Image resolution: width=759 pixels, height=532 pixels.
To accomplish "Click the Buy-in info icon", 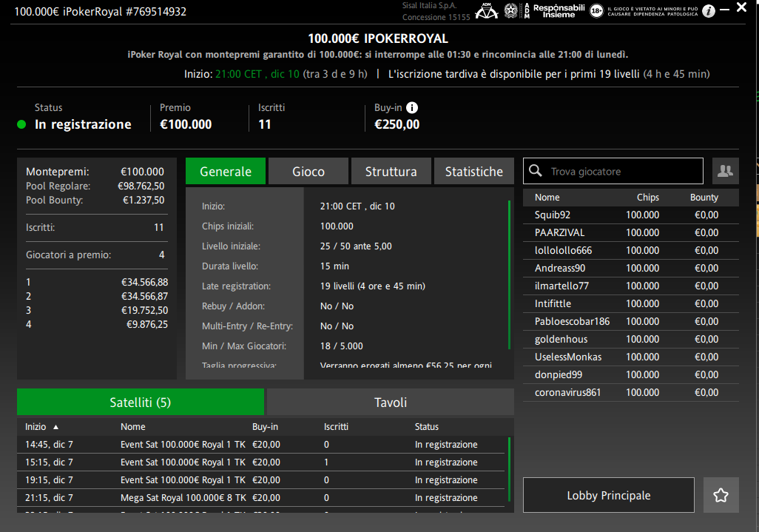I will [412, 107].
